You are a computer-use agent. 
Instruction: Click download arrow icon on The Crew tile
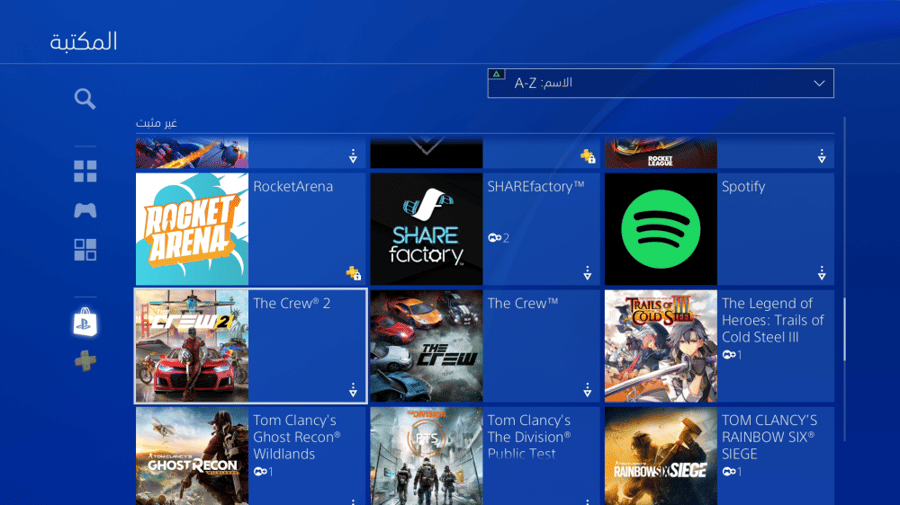coord(587,390)
